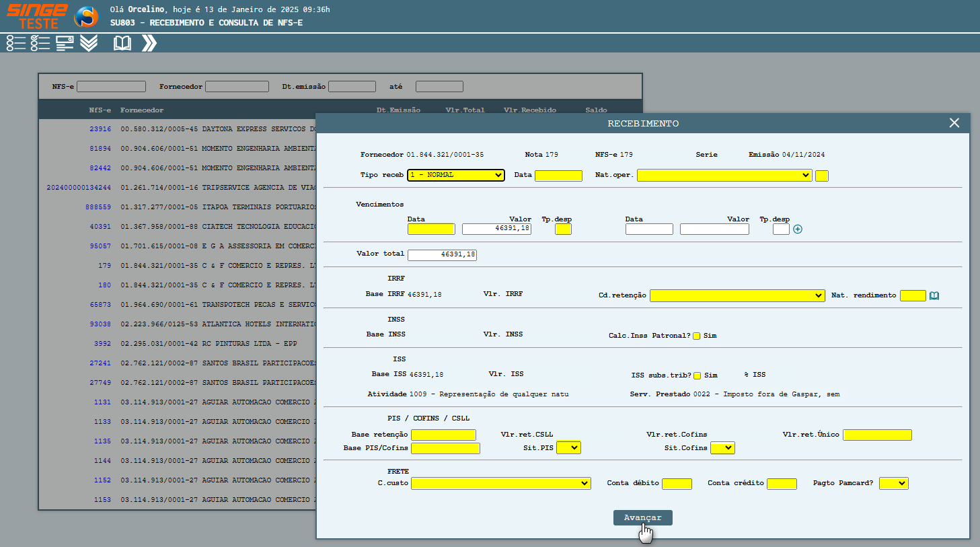
Task: Open NFS-e 27749 link in list
Action: [100, 383]
